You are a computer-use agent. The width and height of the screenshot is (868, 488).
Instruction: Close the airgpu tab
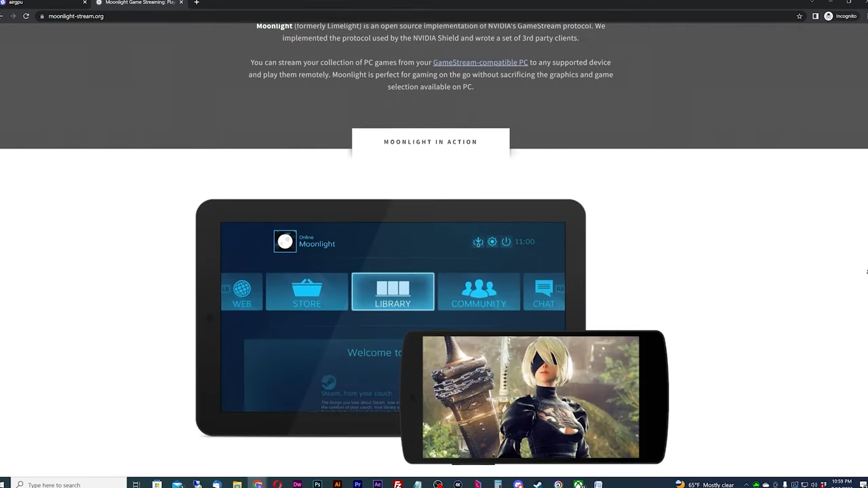click(85, 3)
